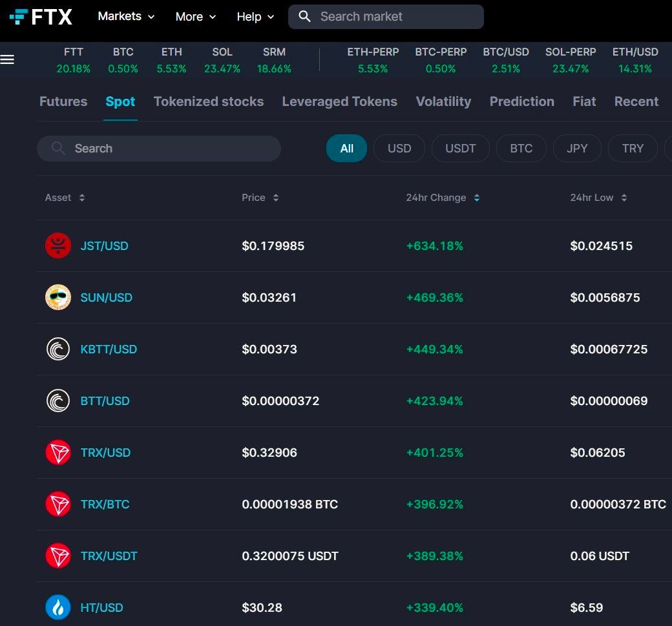Click the SOL ticker

point(222,60)
